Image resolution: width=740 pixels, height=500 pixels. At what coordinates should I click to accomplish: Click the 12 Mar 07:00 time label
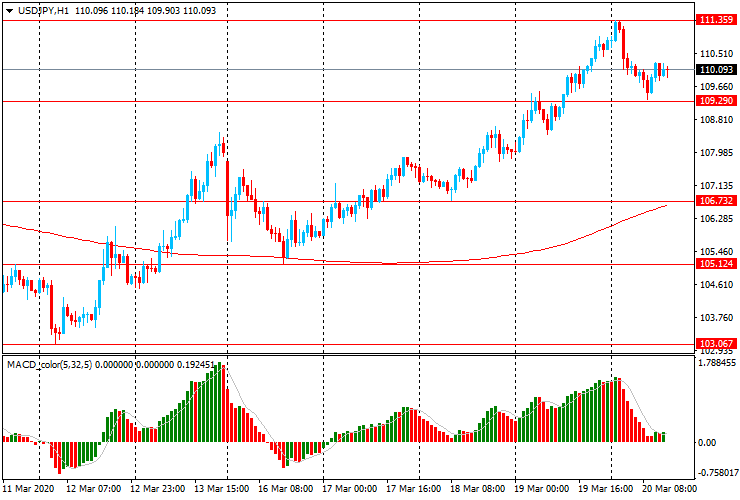pos(93,489)
